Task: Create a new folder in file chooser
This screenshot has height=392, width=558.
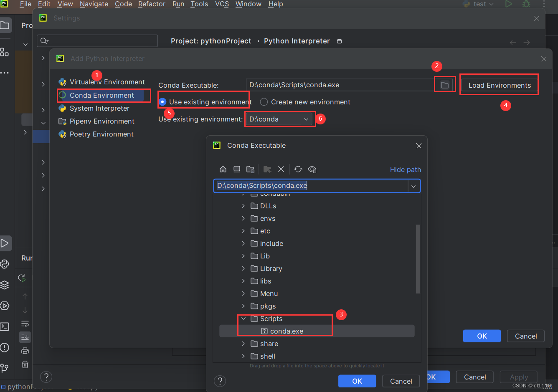Action: 267,169
